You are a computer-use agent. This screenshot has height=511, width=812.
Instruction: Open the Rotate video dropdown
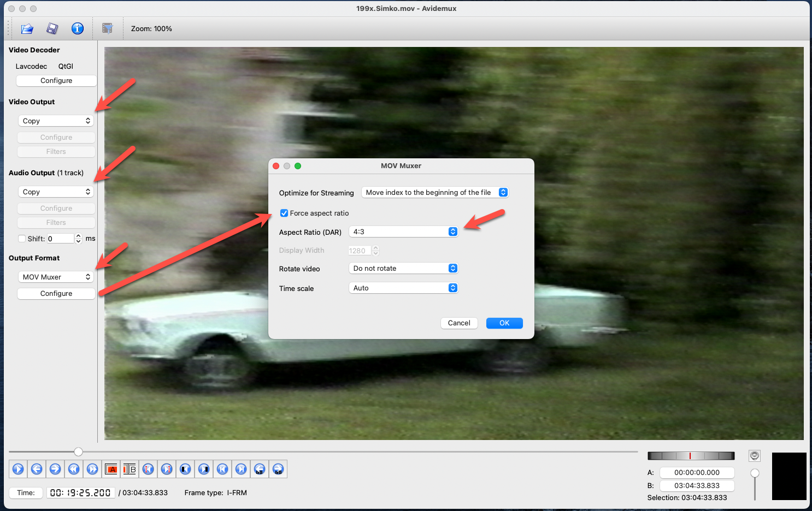(x=403, y=268)
